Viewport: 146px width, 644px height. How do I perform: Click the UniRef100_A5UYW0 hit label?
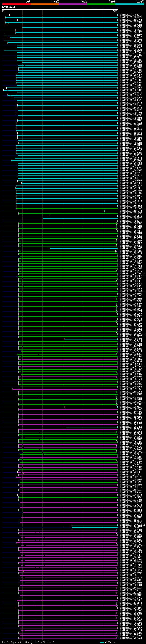[x=131, y=228]
